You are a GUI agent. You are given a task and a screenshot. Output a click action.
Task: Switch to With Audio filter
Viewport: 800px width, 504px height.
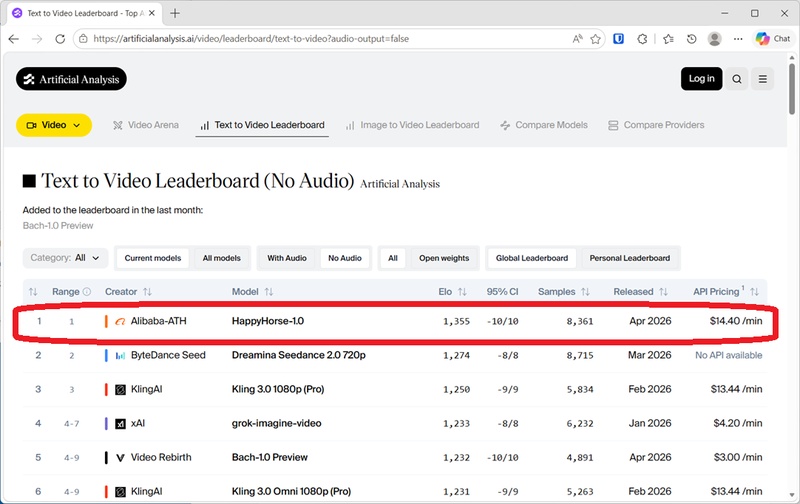pyautogui.click(x=287, y=258)
